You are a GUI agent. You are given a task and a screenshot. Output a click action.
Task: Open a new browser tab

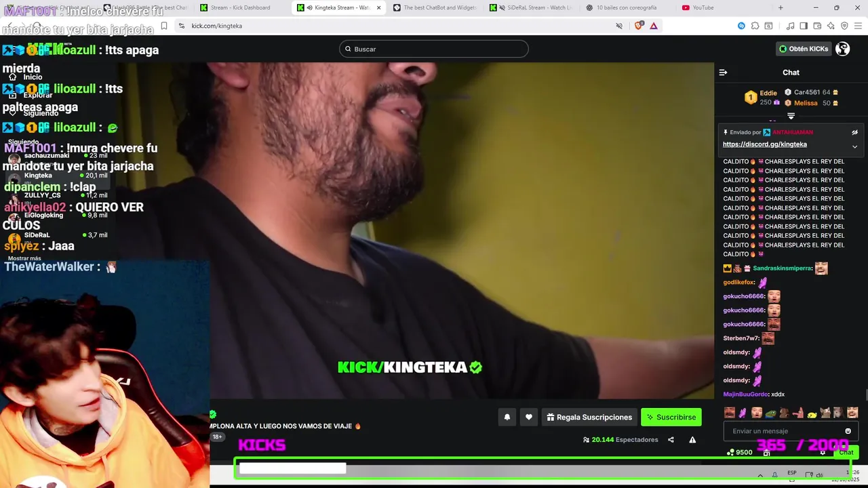pyautogui.click(x=781, y=7)
